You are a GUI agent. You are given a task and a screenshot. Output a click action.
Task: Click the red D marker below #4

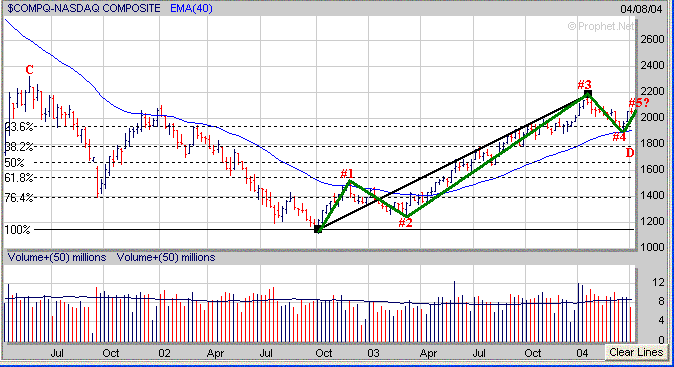tap(630, 153)
